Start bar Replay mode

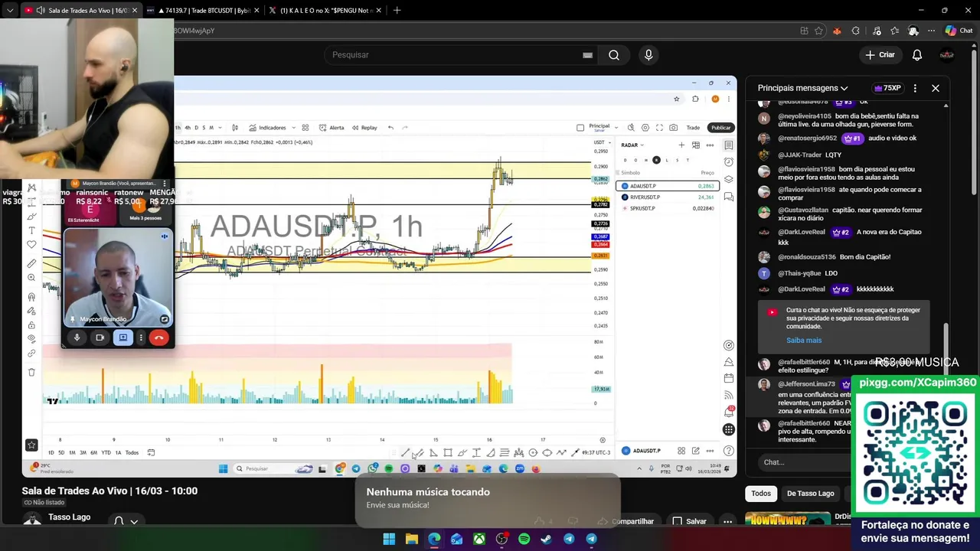click(364, 128)
